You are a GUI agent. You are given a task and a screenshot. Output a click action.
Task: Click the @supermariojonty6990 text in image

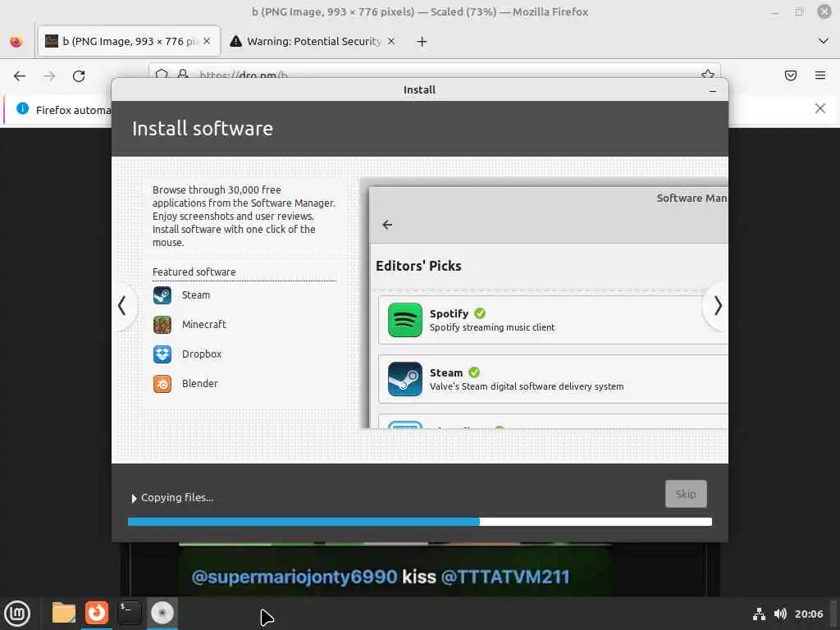point(294,577)
